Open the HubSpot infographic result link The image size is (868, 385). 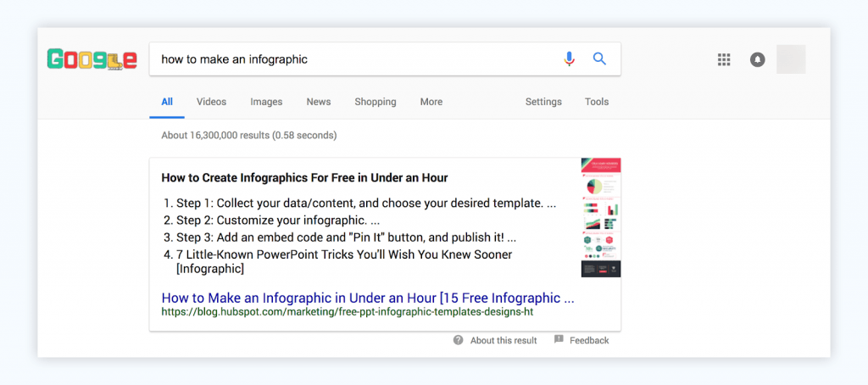click(x=368, y=298)
